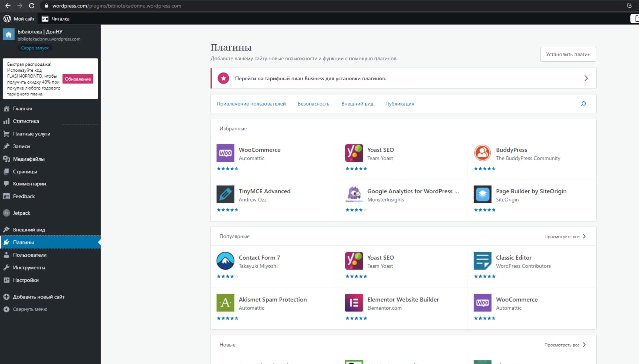Screen dimensions: 639x364
Task: Select the Плагины sidebar item
Action: (x=50, y=242)
